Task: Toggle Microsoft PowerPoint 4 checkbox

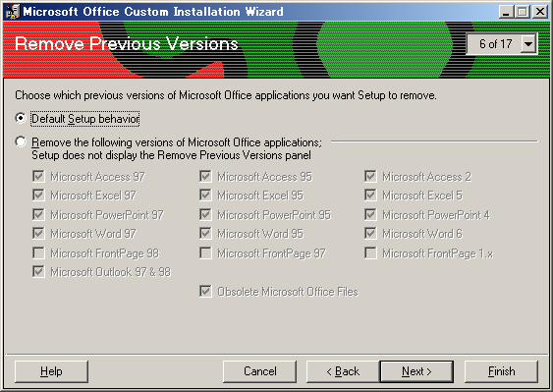Action: pos(370,214)
